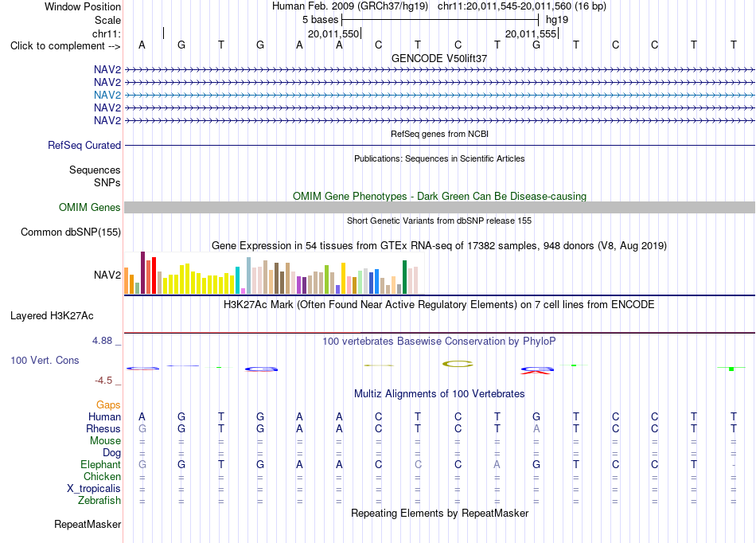This screenshot has height=543, width=756.
Task: Click the 20,011,555 position marker
Action: coord(532,33)
